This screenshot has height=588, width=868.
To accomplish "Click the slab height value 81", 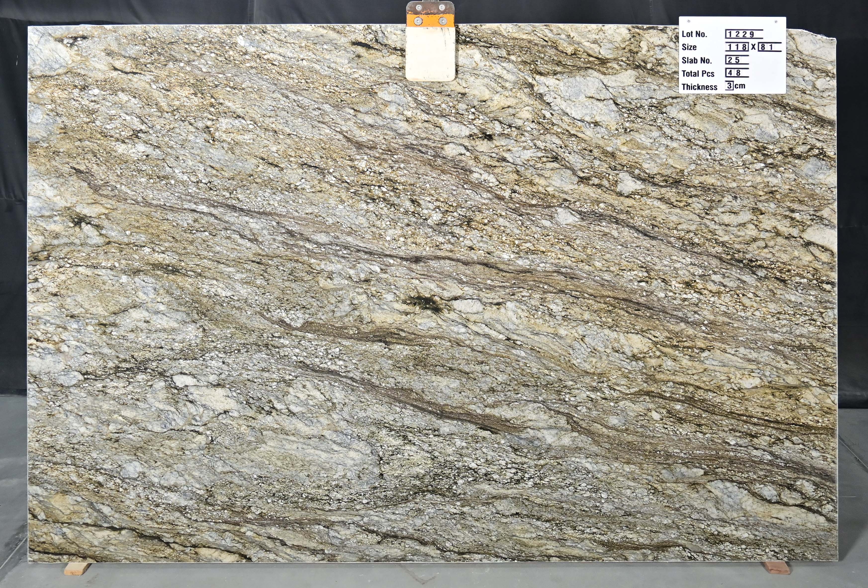I will tap(767, 47).
